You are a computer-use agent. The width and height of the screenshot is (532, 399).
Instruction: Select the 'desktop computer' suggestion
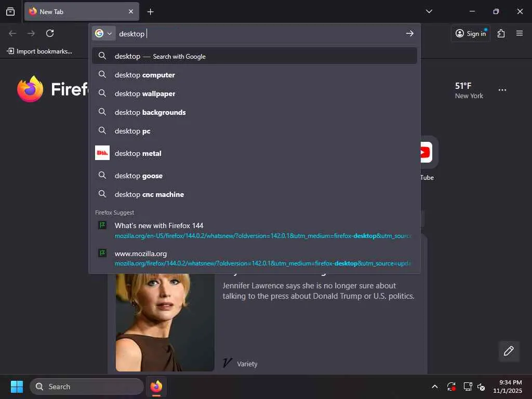(x=255, y=75)
